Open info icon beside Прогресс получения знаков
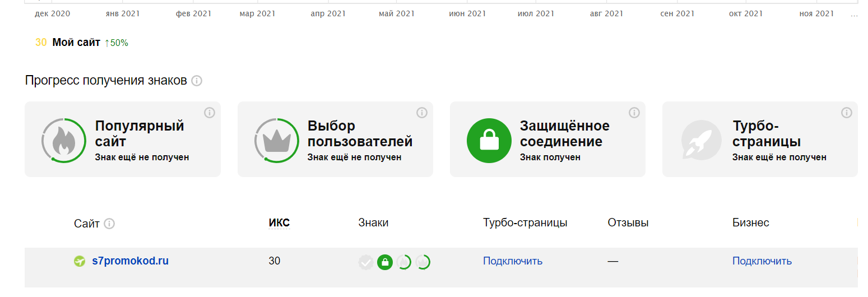This screenshot has height=297, width=868. click(197, 81)
